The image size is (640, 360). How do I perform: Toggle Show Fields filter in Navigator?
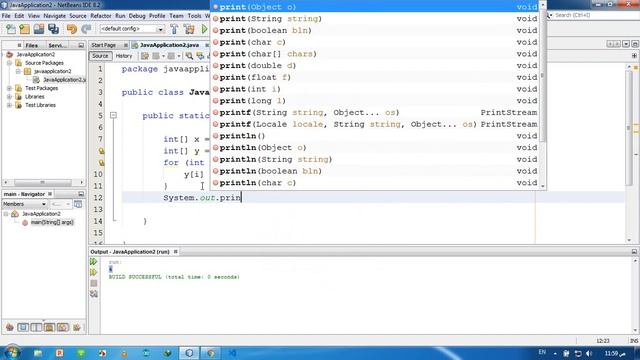23,327
